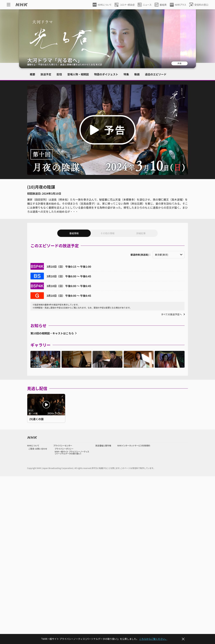
Task: Open NHKプラス header link
Action: click(x=178, y=5)
